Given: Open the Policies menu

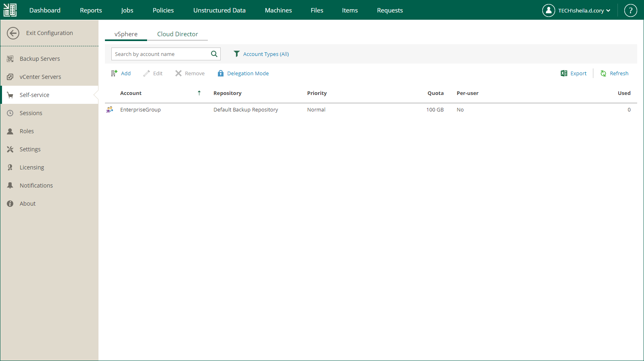Looking at the screenshot, I should 163,10.
